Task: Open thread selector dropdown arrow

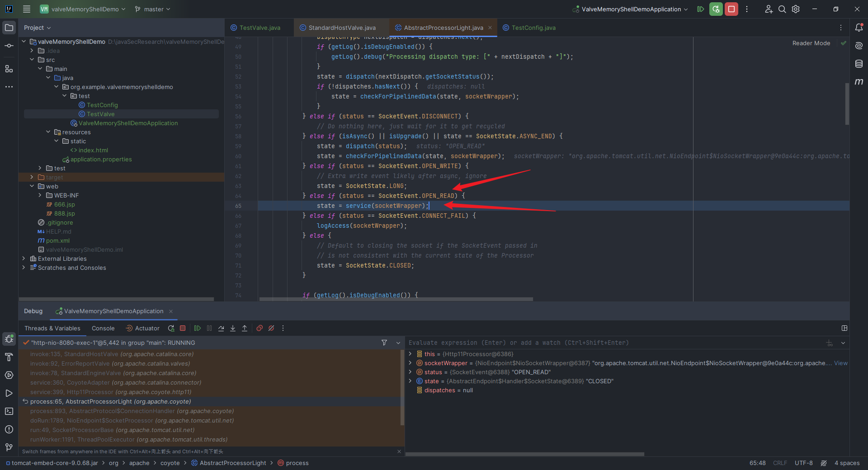Action: (x=398, y=343)
